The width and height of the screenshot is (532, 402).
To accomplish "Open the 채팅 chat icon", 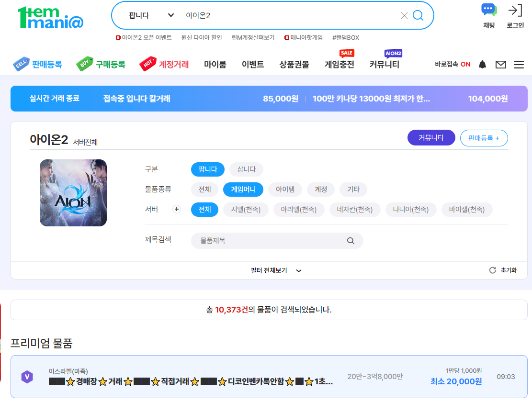I will [489, 10].
